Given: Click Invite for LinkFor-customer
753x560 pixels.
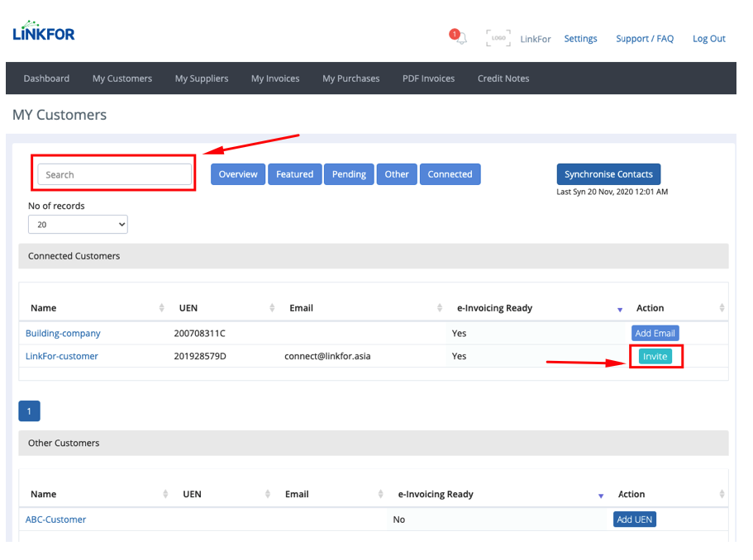Looking at the screenshot, I should click(655, 357).
